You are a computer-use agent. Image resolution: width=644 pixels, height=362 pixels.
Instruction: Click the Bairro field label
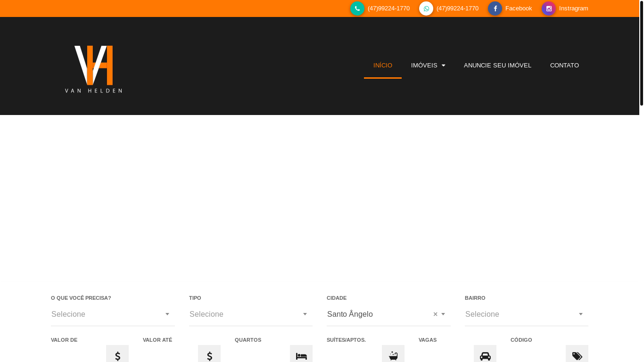pyautogui.click(x=475, y=298)
